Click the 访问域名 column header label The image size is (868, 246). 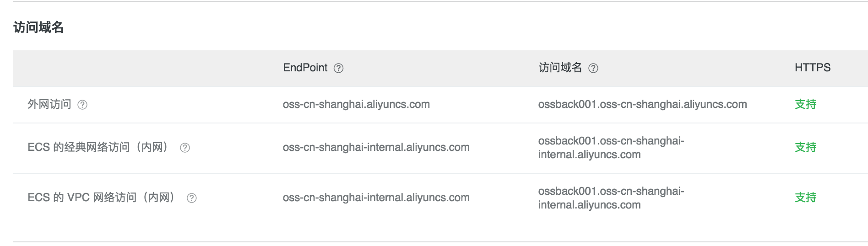click(x=560, y=68)
